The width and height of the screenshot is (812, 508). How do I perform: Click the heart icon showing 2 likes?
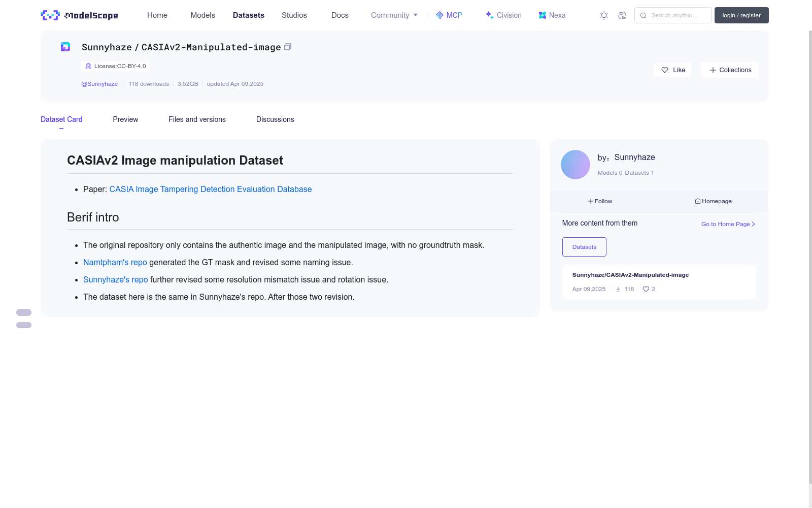646,289
